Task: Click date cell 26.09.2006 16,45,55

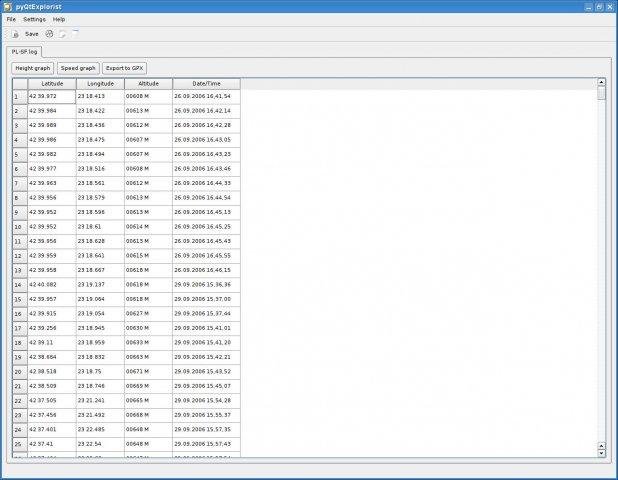Action: (206, 256)
